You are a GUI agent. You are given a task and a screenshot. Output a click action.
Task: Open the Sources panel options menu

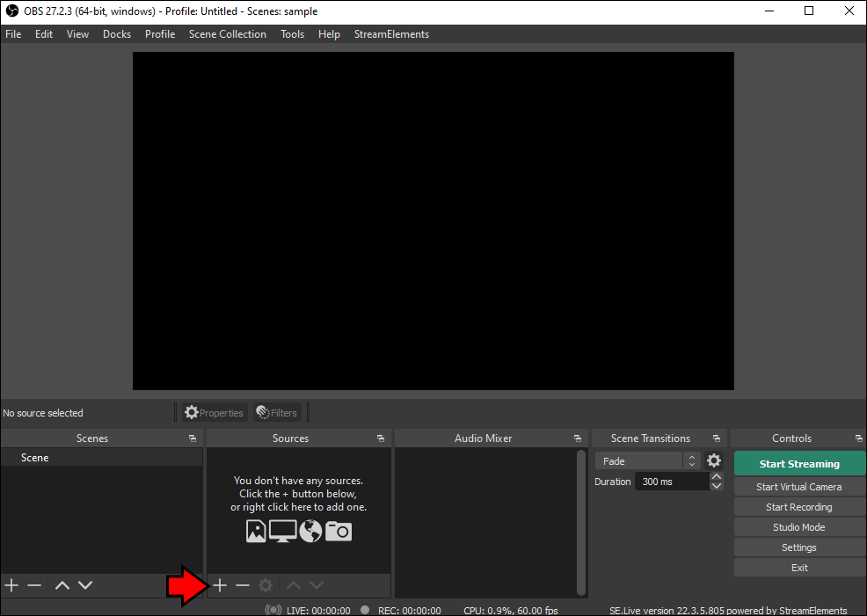click(381, 438)
